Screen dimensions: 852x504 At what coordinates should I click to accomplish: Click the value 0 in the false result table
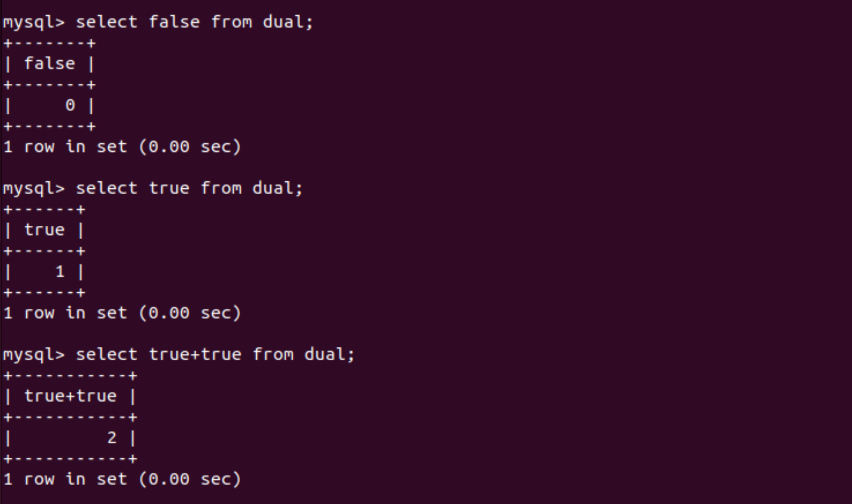coord(70,105)
